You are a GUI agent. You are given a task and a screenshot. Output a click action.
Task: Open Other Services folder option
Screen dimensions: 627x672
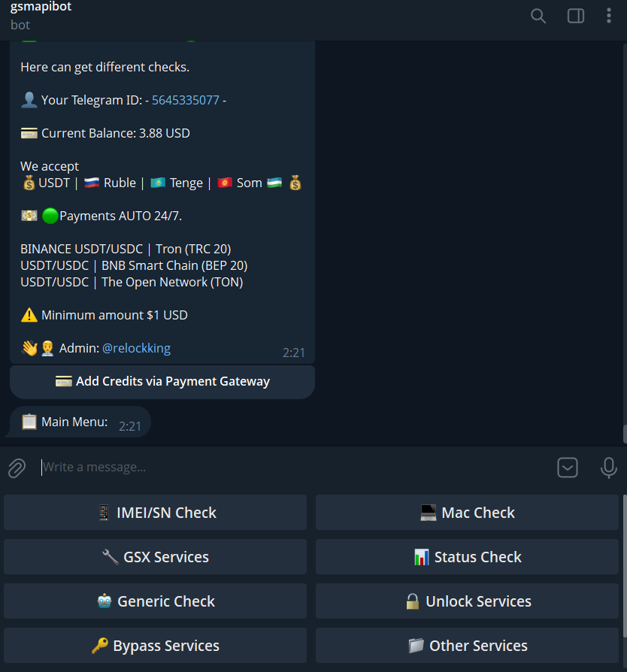467,646
